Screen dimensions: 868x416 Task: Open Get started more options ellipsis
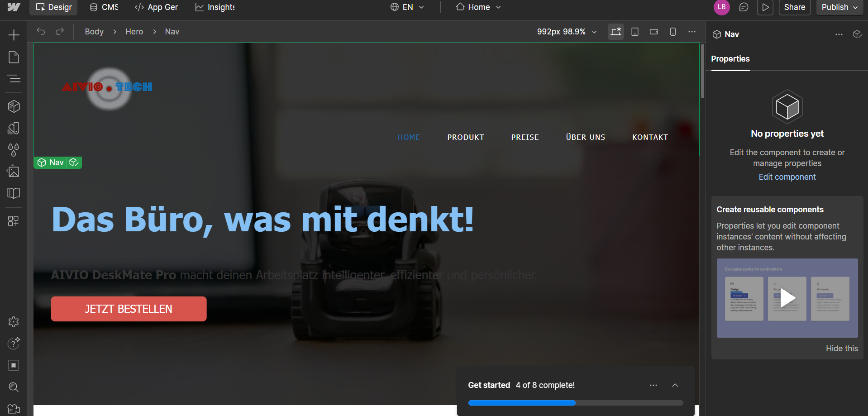(x=653, y=385)
